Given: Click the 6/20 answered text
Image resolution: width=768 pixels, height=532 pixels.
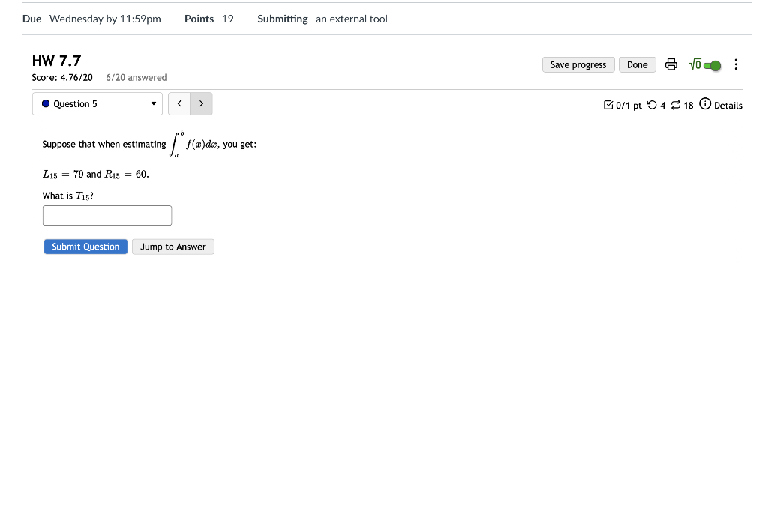Looking at the screenshot, I should 136,77.
